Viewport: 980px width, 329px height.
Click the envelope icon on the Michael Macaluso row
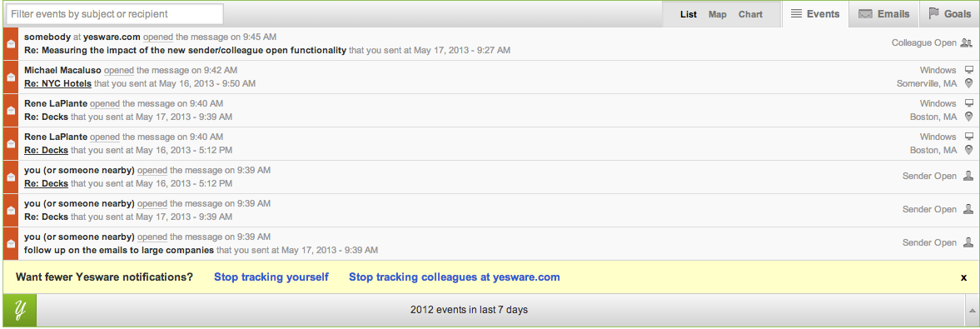(x=11, y=77)
